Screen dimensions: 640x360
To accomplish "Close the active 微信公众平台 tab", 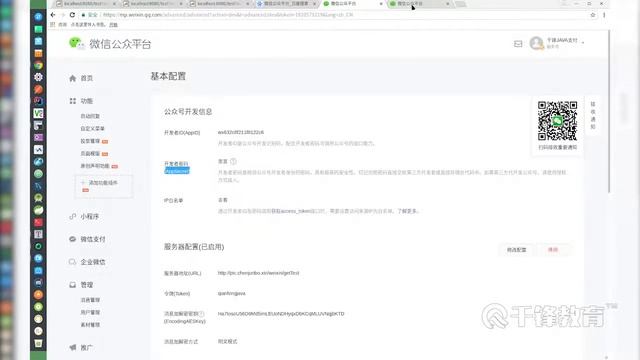I will [x=381, y=4].
